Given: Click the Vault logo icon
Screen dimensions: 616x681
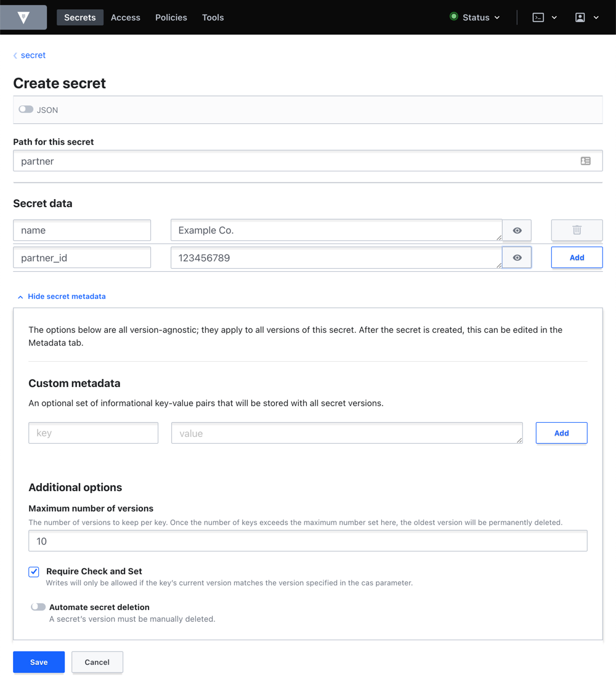Looking at the screenshot, I should click(23, 17).
